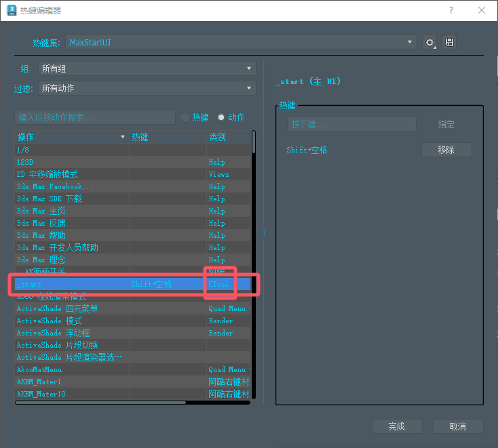Image resolution: width=498 pixels, height=448 pixels.
Task: Click the 3ds Max logo in title bar
Action: coord(11,10)
